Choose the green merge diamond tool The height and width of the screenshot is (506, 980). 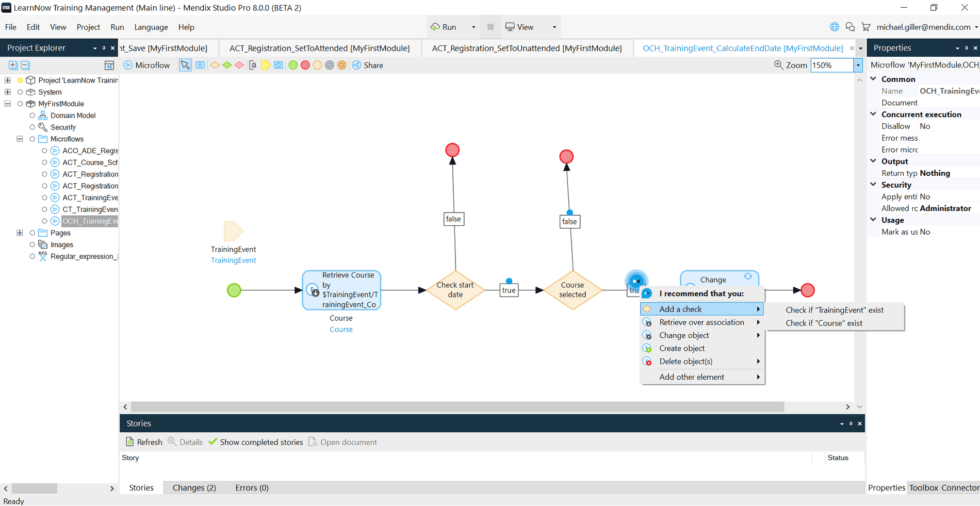(x=227, y=65)
